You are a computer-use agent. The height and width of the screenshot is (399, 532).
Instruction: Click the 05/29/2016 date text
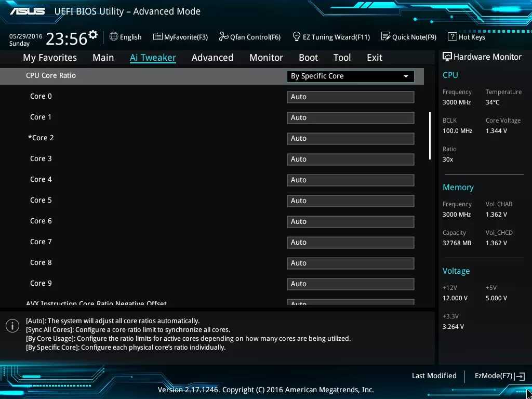[26, 36]
